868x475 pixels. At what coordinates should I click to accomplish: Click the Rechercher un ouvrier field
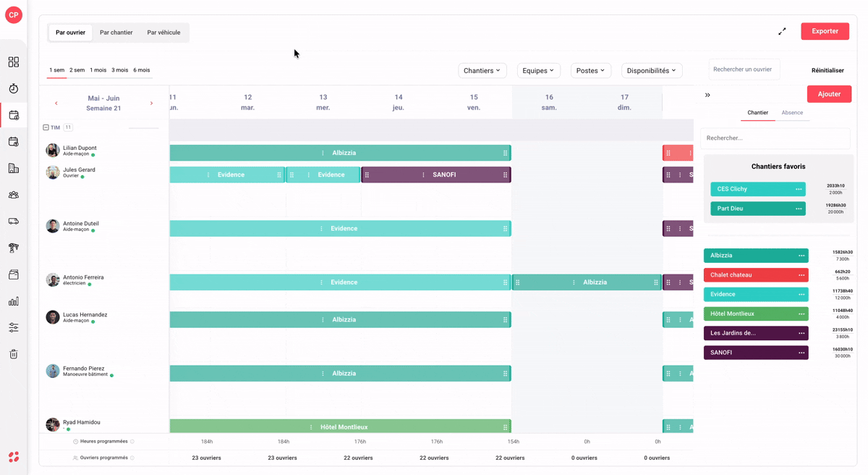pos(744,70)
